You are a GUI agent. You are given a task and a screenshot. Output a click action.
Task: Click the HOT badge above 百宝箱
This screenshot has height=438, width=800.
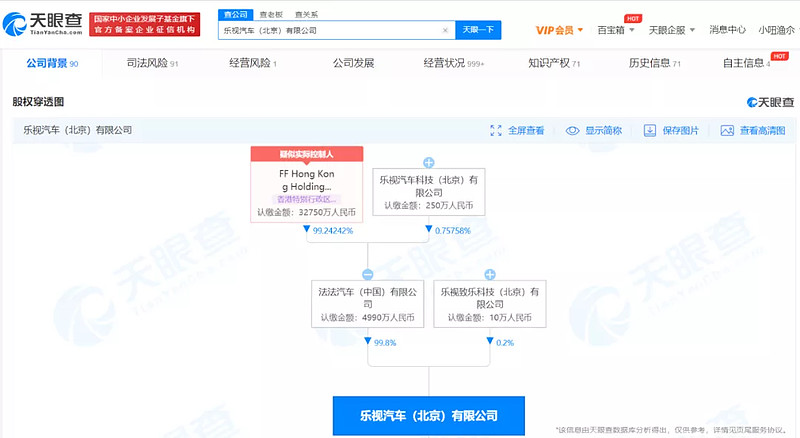pyautogui.click(x=633, y=18)
